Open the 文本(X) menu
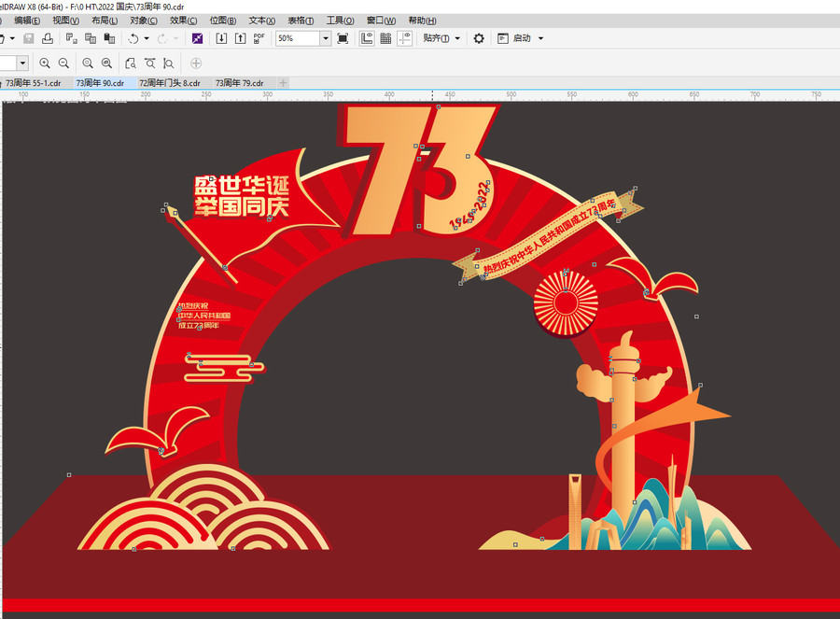Viewport: 840px width, 619px height. (x=261, y=21)
